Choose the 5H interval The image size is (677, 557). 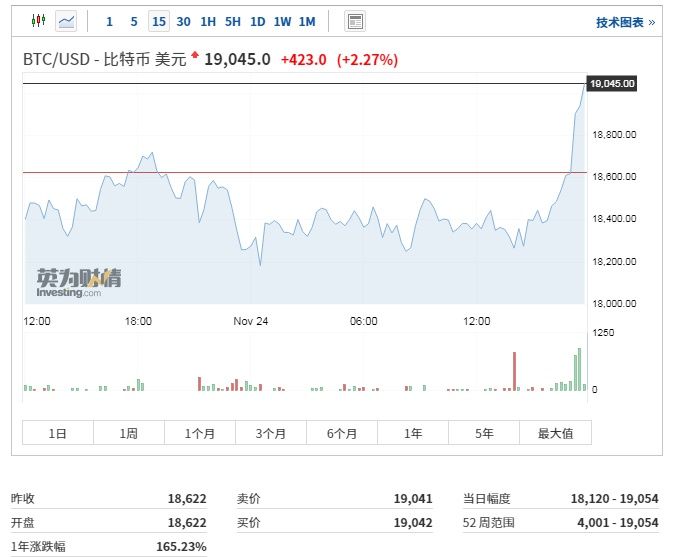pyautogui.click(x=233, y=21)
